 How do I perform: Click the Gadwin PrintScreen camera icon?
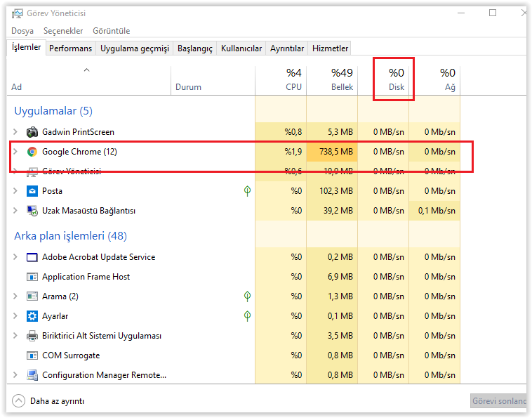(32, 132)
